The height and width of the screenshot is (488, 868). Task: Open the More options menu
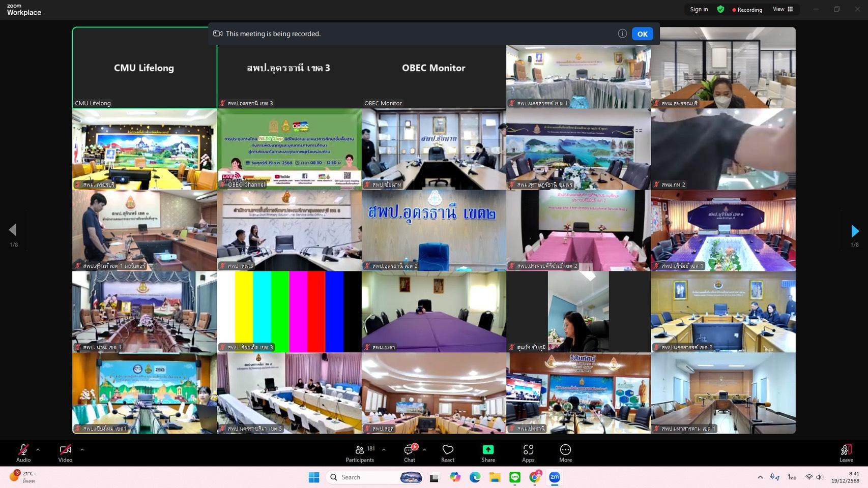(x=565, y=452)
